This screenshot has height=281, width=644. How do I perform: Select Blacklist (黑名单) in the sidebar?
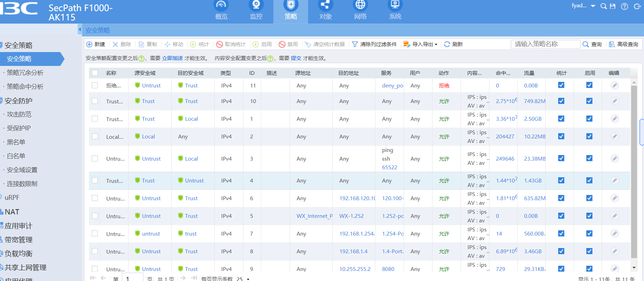16,142
